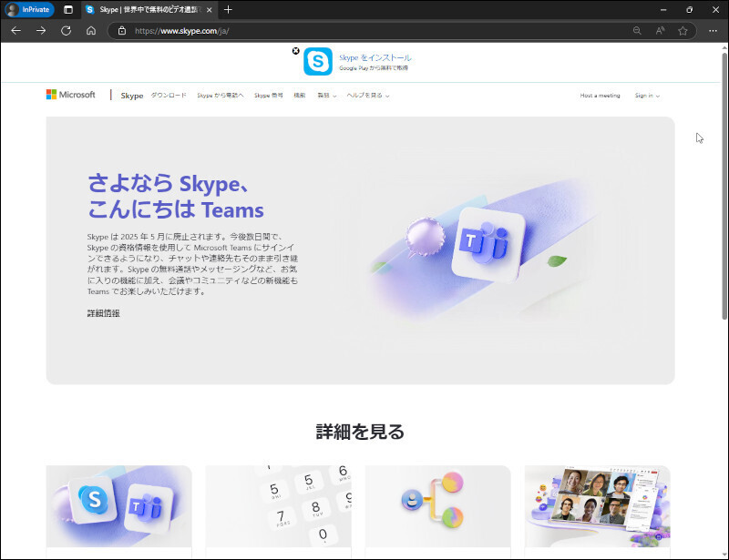
Task: Open the Skype をインストール banner link
Action: [375, 57]
